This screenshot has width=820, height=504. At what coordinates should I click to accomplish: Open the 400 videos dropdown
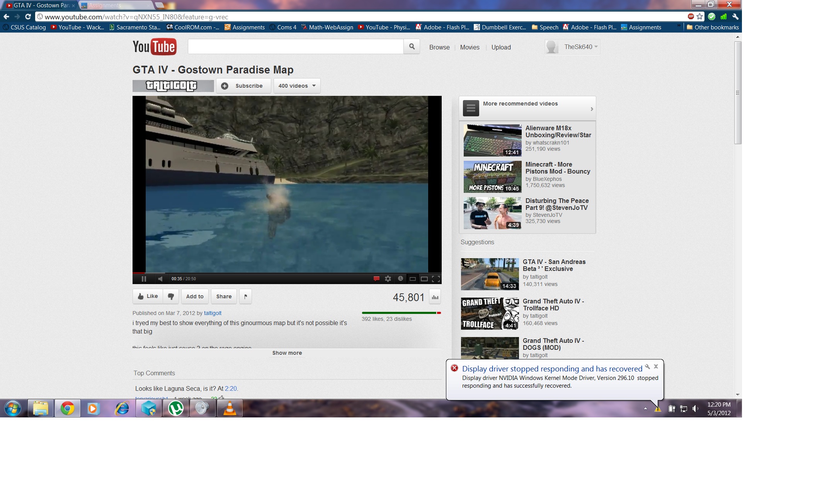pos(297,86)
